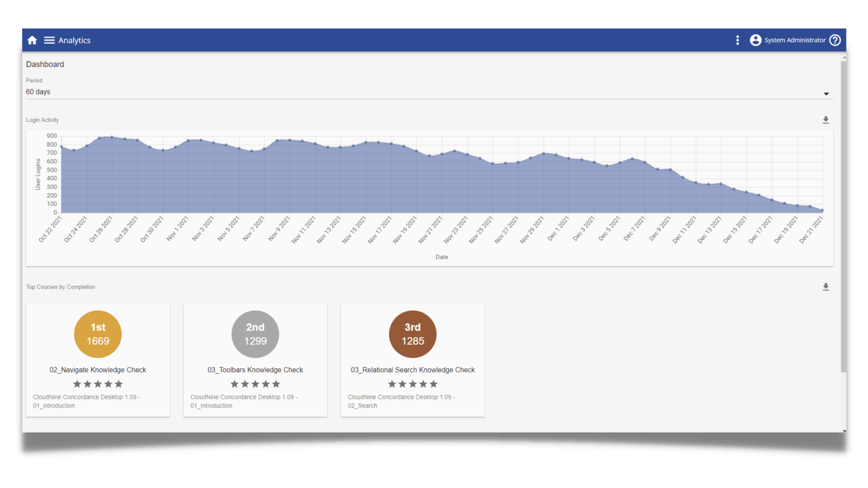868x488 pixels.
Task: Select the Analytics menu label
Action: 74,40
